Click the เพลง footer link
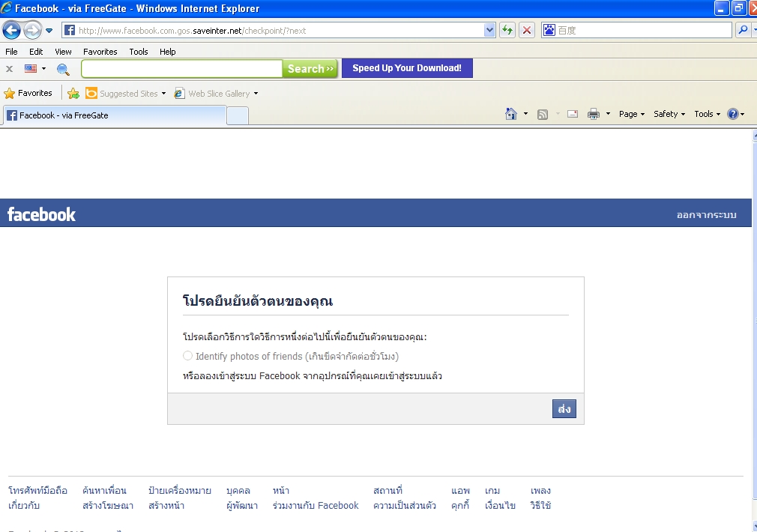The height and width of the screenshot is (532, 757). tap(540, 491)
